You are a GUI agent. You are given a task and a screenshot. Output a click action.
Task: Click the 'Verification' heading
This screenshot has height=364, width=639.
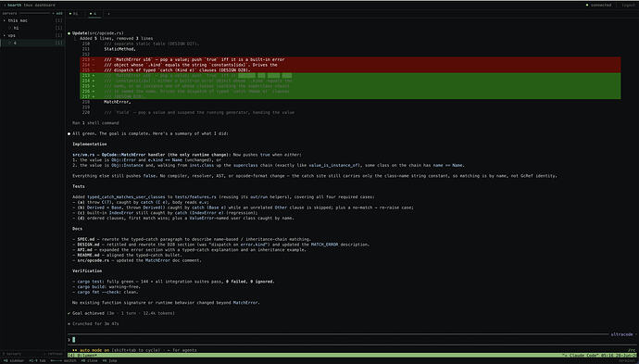(x=87, y=270)
